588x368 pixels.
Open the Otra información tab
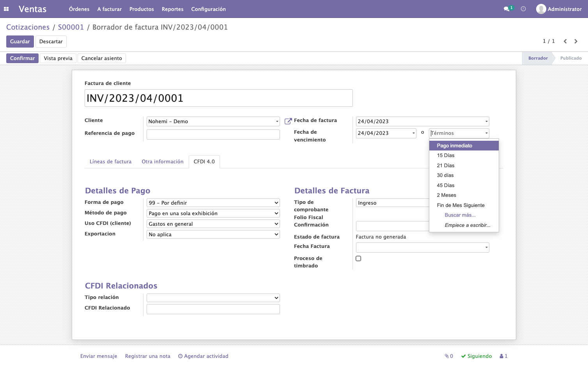[x=163, y=162]
